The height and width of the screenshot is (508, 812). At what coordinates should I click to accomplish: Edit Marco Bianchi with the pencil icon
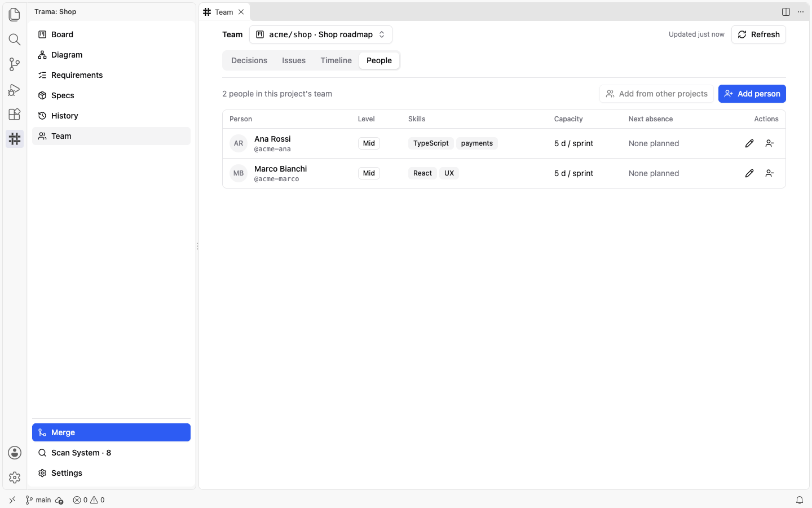[749, 173]
